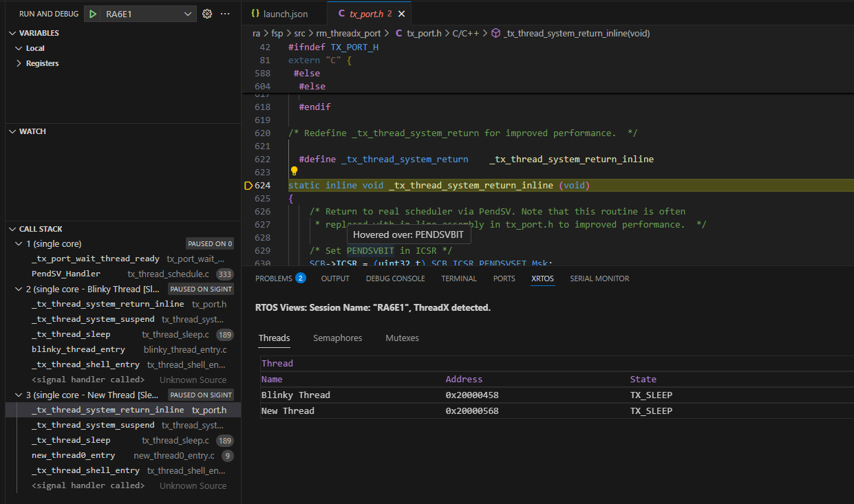Open the DEBUG CONSOLE tab

(x=395, y=278)
